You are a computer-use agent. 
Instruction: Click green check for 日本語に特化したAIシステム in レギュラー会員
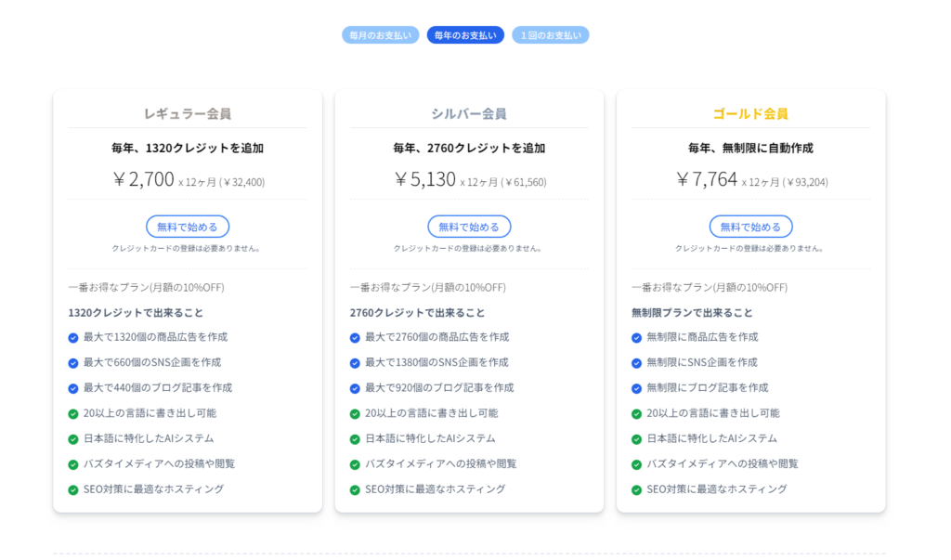click(73, 439)
